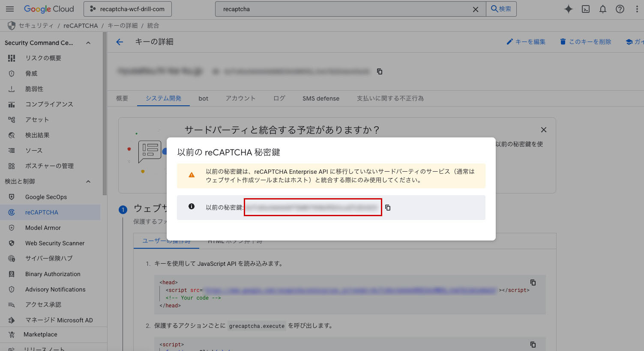Collapse the Security Command Center section
Viewport: 644px width, 351px height.
[x=88, y=43]
